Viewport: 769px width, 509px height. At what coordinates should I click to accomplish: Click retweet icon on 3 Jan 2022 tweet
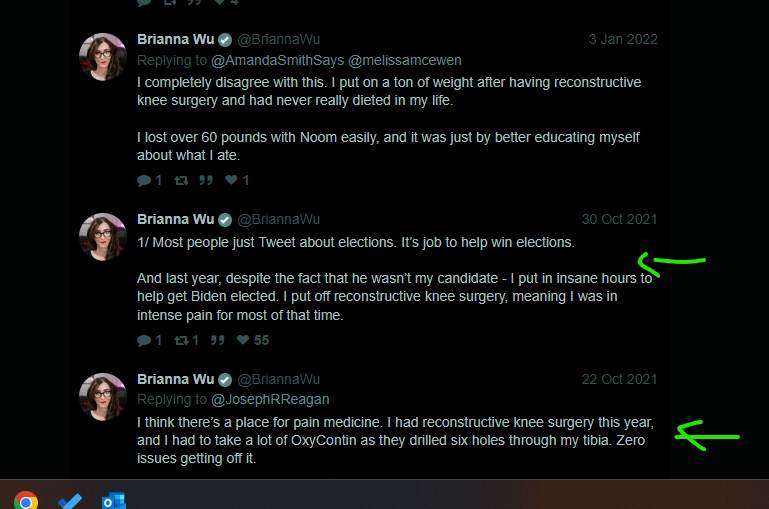[x=181, y=180]
